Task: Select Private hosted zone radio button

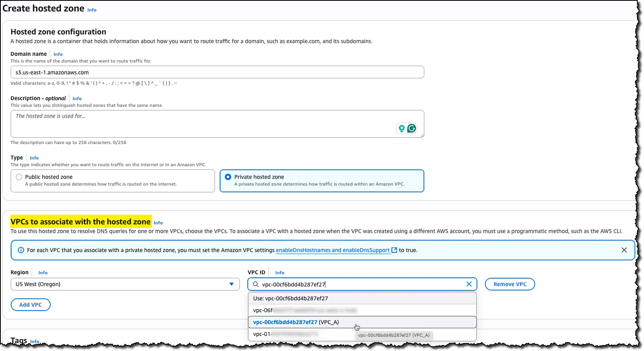Action: [x=228, y=177]
